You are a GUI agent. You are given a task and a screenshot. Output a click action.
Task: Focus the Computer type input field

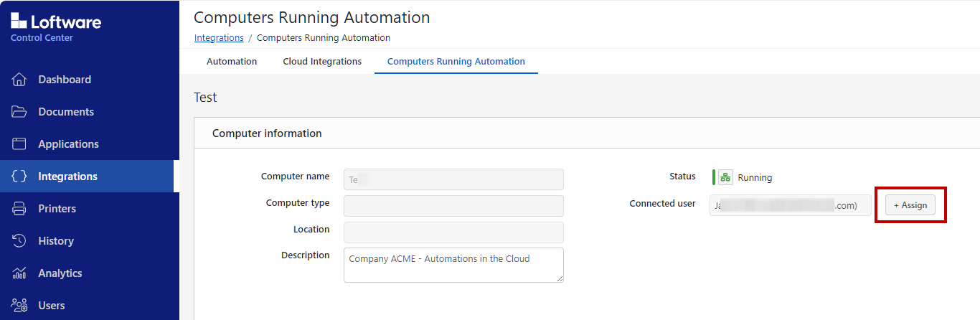tap(453, 206)
